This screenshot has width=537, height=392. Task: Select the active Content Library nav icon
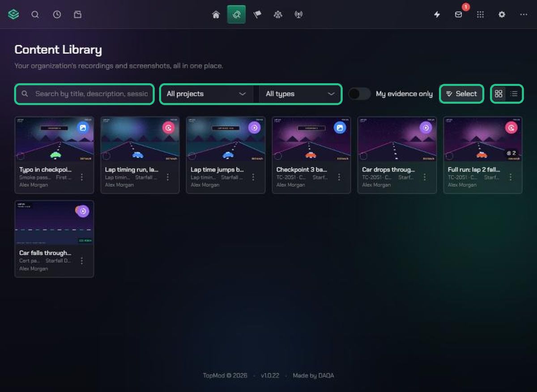pos(236,14)
